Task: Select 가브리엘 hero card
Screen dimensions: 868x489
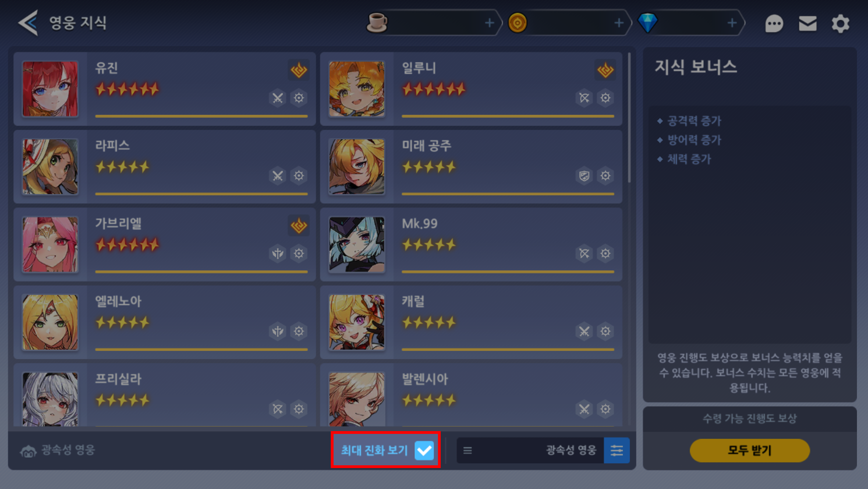Action: point(164,245)
